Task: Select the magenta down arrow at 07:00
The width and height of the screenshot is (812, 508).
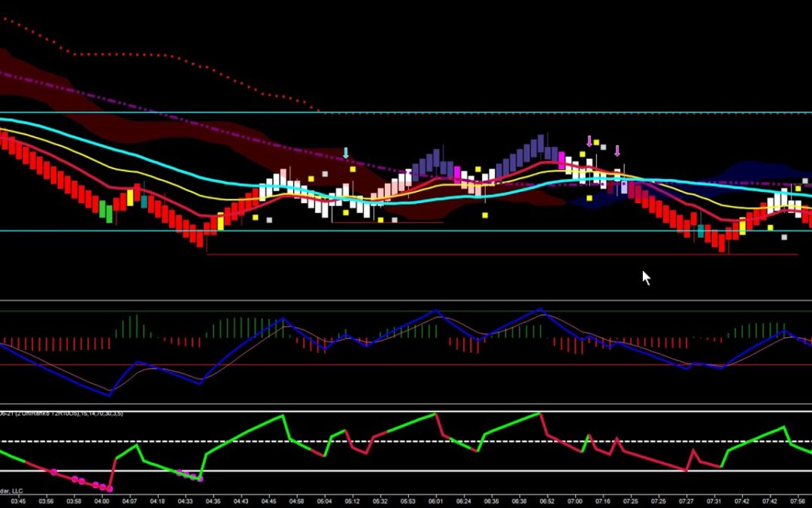Action: [588, 141]
